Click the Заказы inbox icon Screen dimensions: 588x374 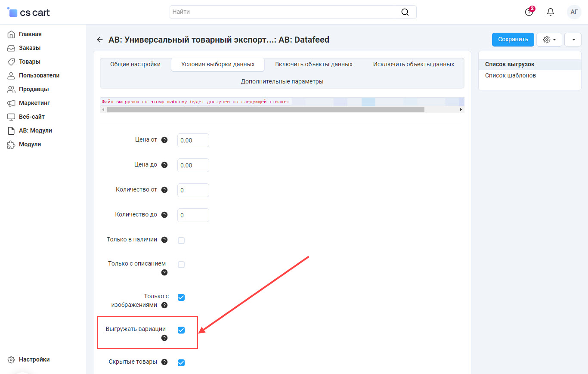pos(11,48)
